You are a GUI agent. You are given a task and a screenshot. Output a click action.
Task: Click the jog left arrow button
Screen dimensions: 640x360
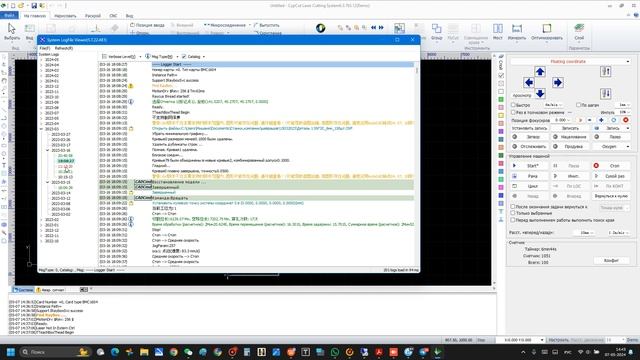click(529, 82)
